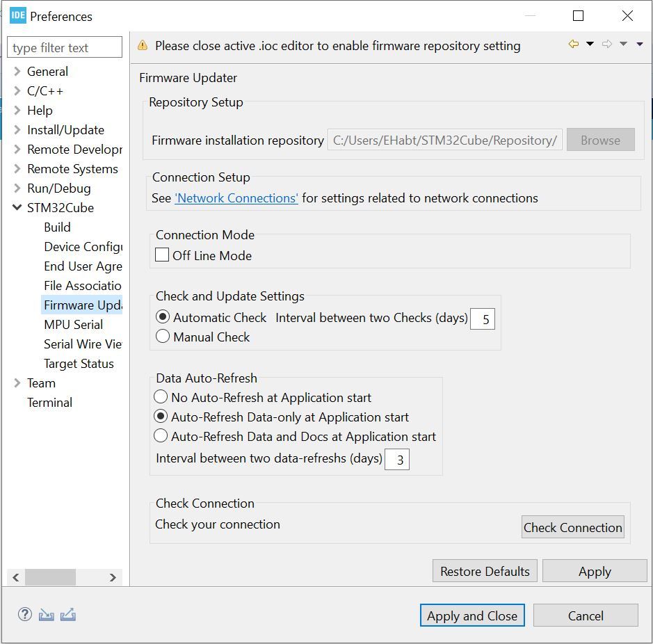The image size is (653, 644).
Task: Open the MPU Serial preferences page
Action: (73, 325)
